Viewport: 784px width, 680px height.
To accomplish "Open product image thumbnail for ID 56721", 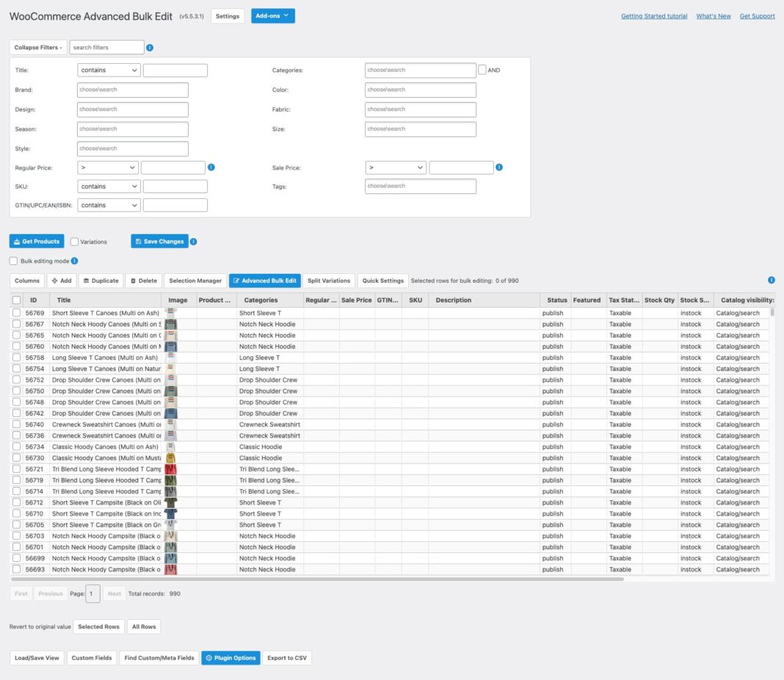I will pyautogui.click(x=171, y=469).
